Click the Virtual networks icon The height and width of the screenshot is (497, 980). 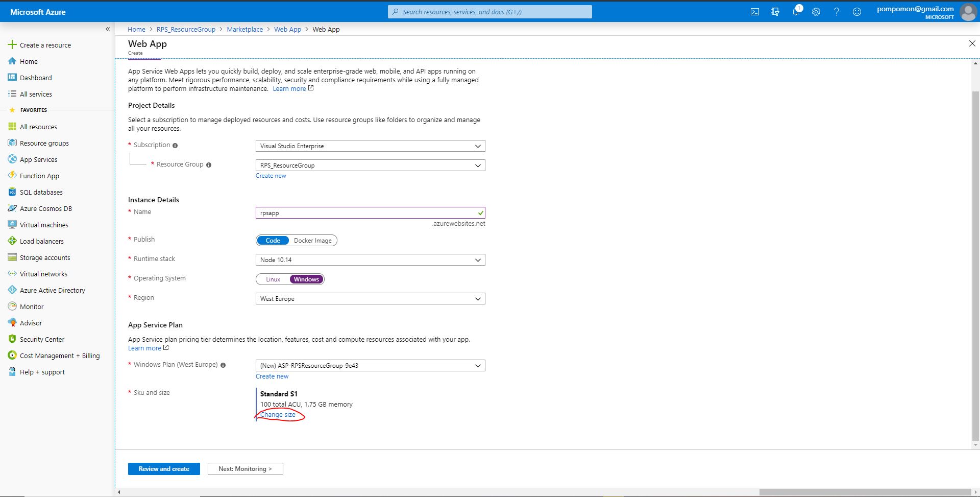12,274
